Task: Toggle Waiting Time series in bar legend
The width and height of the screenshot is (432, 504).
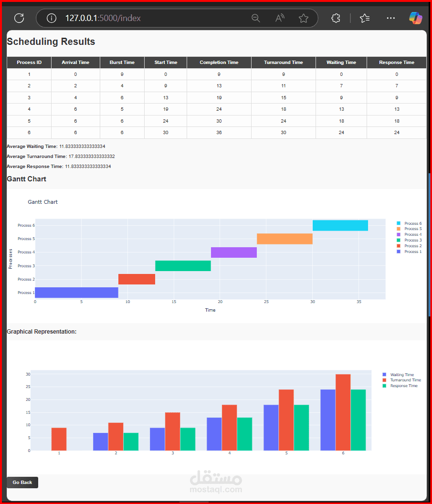Action: pyautogui.click(x=398, y=375)
